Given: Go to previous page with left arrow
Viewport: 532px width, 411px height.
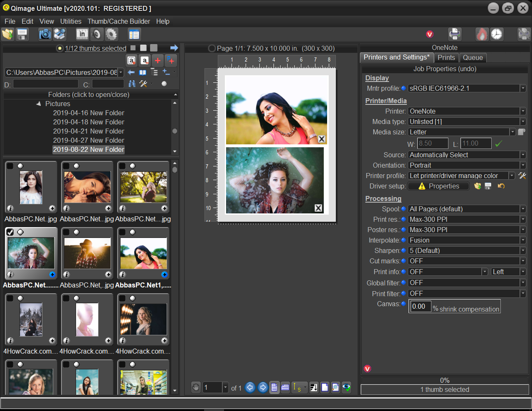Looking at the screenshot, I should [250, 387].
